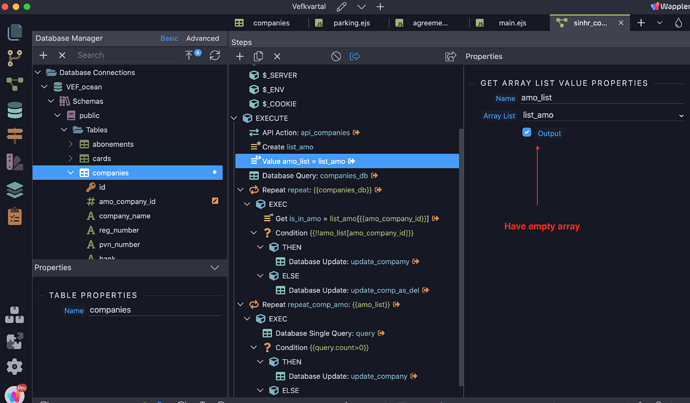Screen dimensions: 690x403
Task: Disable the selected step
Action: pos(336,56)
